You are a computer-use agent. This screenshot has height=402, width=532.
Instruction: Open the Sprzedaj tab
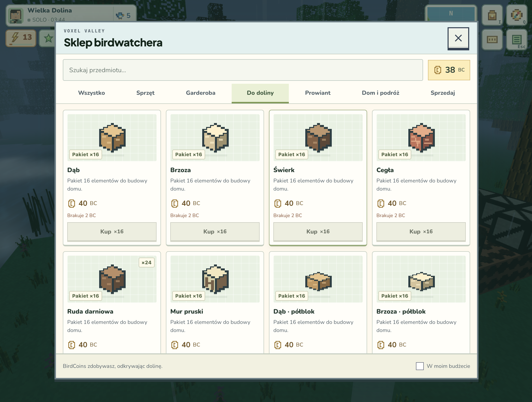click(443, 93)
